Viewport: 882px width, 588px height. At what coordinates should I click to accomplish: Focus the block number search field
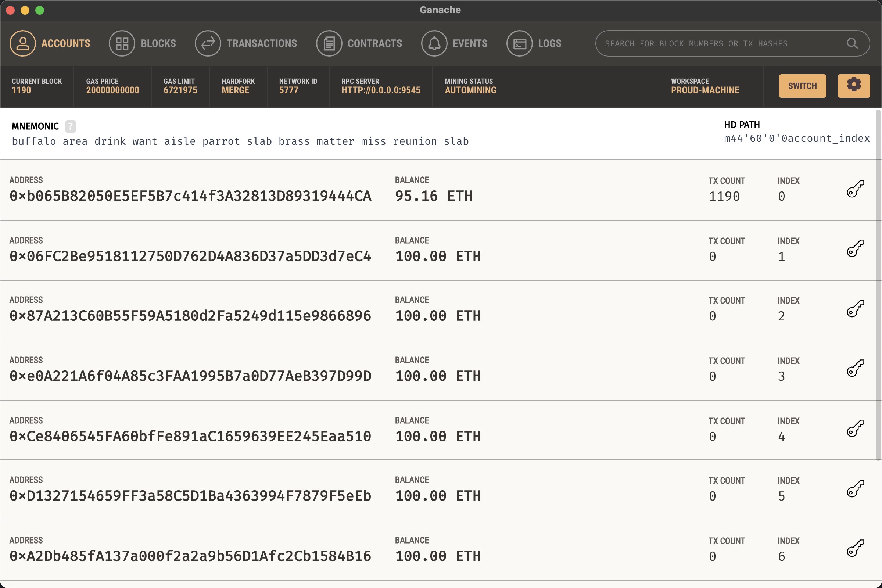[720, 43]
